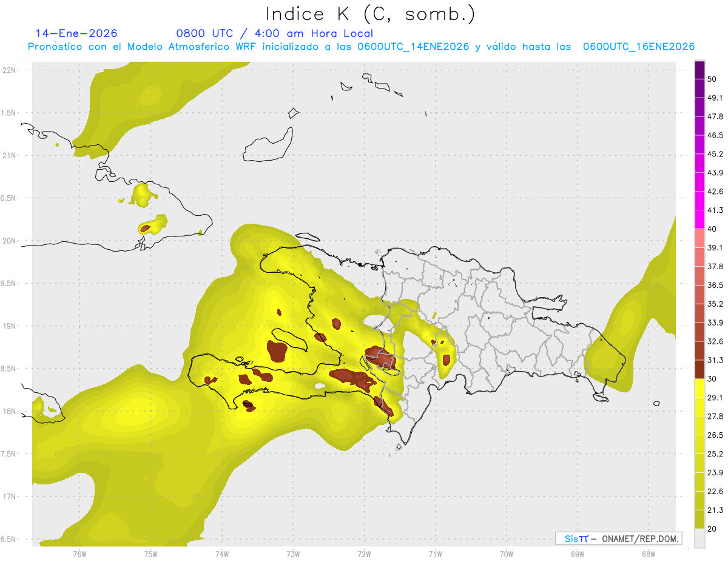The height and width of the screenshot is (562, 728).
Task: Select the dark brown swatch between 30 and 31.3
Action: coord(699,369)
